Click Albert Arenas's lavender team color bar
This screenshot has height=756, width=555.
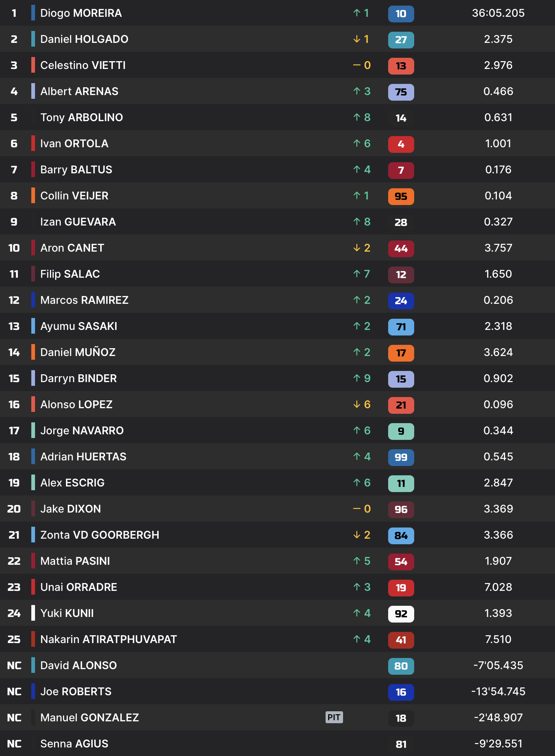click(x=33, y=91)
